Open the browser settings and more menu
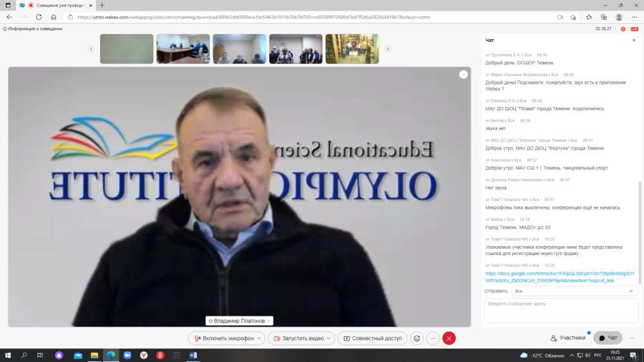Viewport: 644px width, 362px height. [634, 17]
